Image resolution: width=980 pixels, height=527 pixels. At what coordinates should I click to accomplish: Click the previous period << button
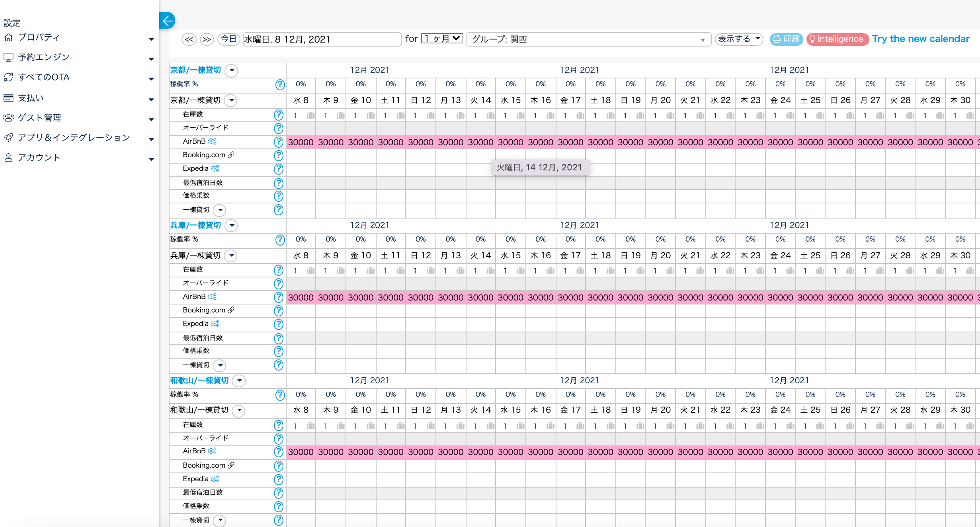[x=189, y=39]
